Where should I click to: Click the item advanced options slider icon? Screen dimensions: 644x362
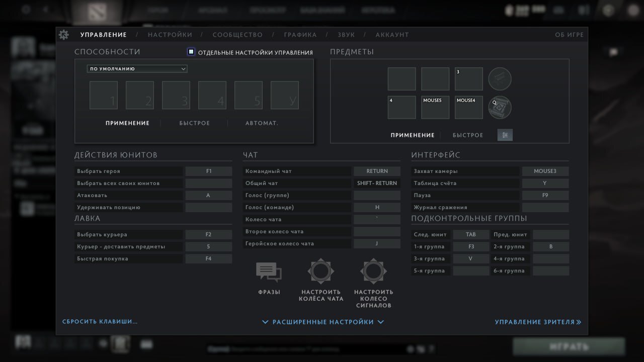(505, 135)
